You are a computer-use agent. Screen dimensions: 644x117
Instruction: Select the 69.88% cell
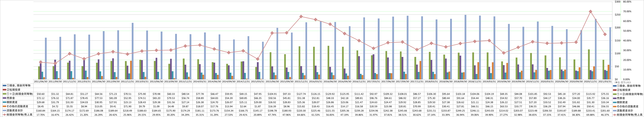[591, 115]
